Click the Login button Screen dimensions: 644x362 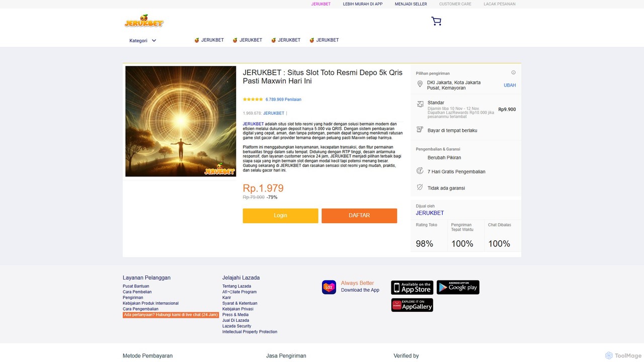(280, 216)
